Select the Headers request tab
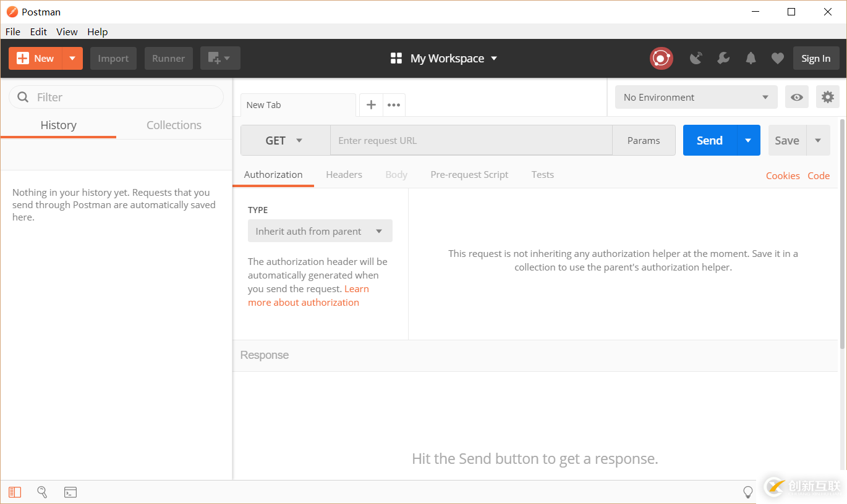 [x=344, y=175]
